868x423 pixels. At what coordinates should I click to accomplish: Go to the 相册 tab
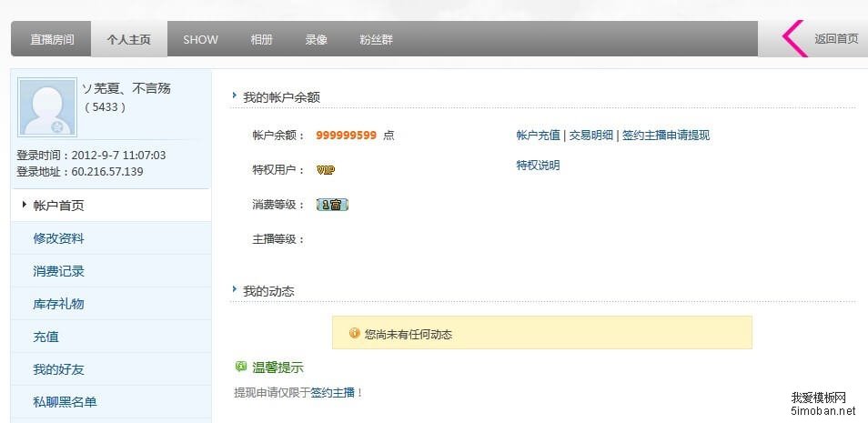point(261,40)
